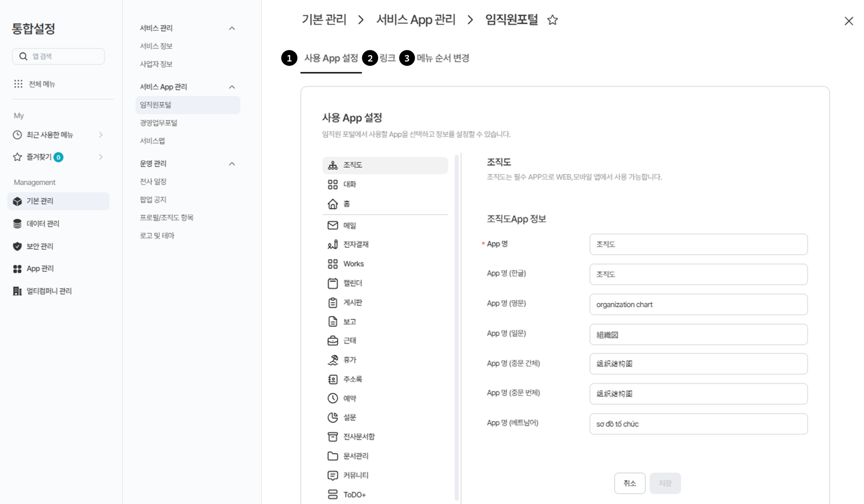The width and height of the screenshot is (864, 504).
Task: Select the 메일 envelope icon in app list
Action: [332, 225]
